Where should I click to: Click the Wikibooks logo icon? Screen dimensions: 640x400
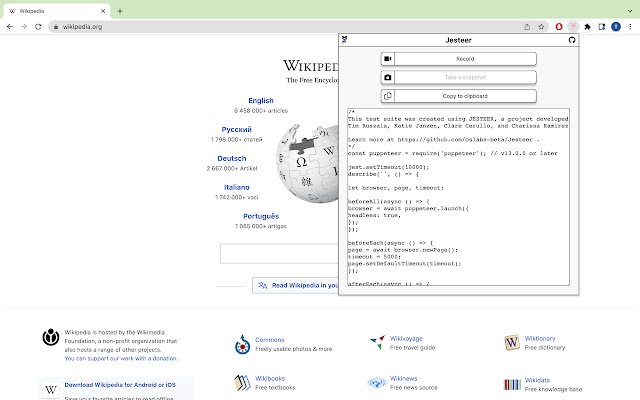[x=242, y=383]
